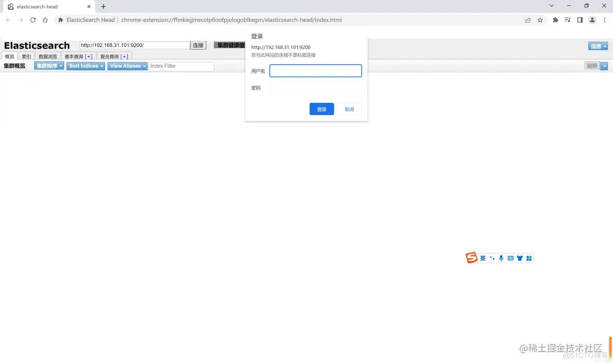This screenshot has width=613, height=364.
Task: Click the ElasticSearch Head extension site chip
Action: [x=86, y=20]
